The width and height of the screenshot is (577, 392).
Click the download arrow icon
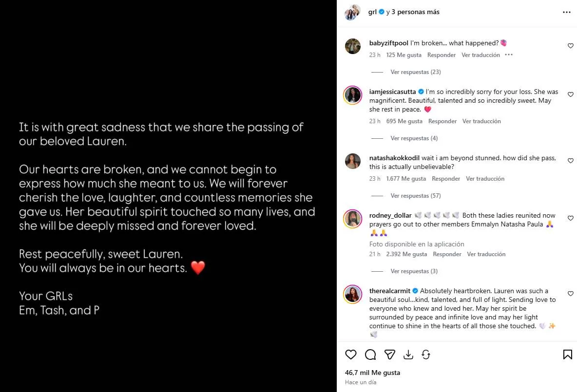click(x=408, y=355)
